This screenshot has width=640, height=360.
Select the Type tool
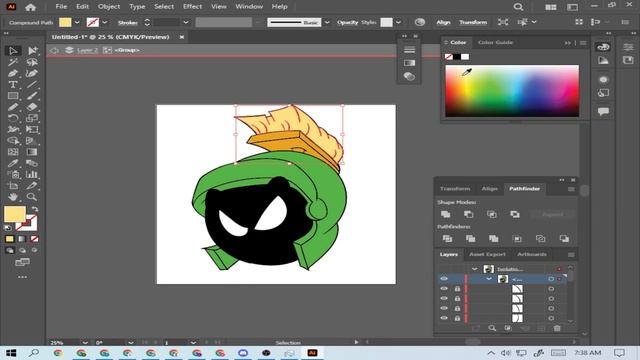coord(13,84)
